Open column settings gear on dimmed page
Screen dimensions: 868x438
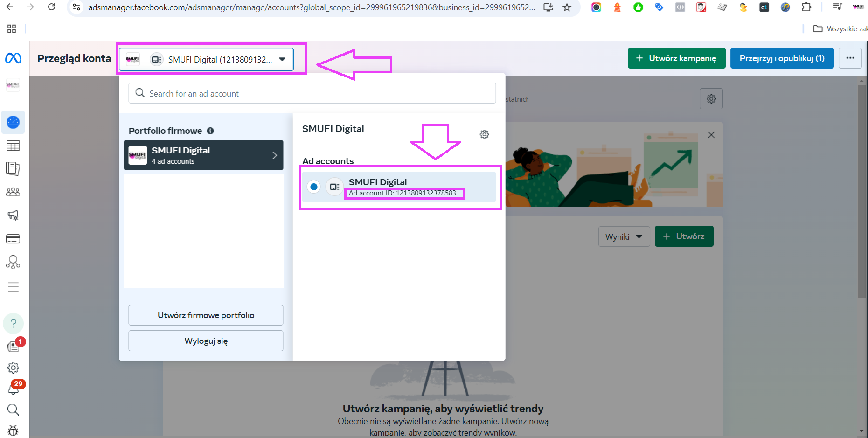(711, 99)
